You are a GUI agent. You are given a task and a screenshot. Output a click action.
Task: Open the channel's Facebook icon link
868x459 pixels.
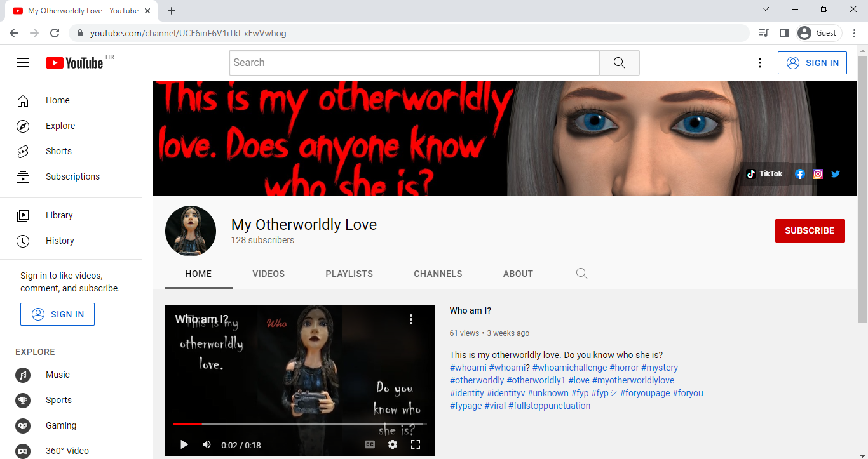pos(800,174)
